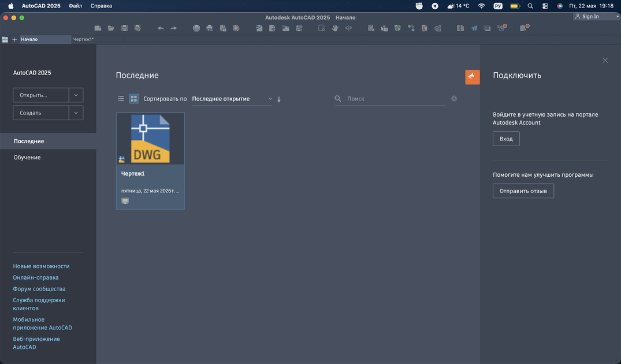
Task: Select the Pan hand tool
Action: click(x=335, y=28)
